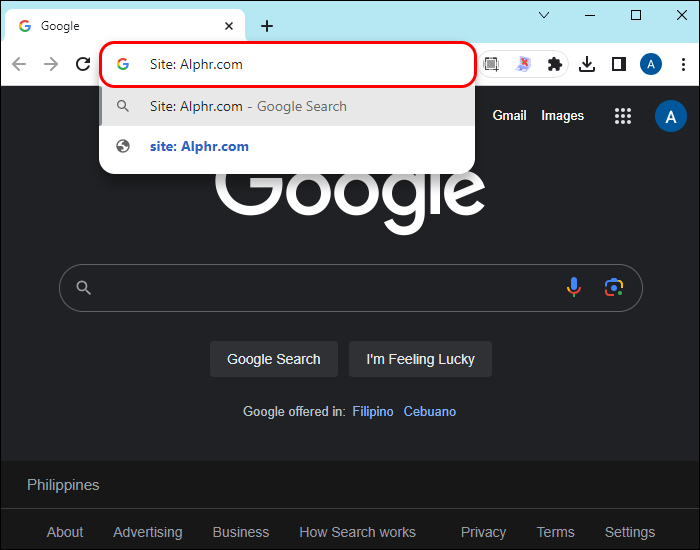
Task: Click the Google page search input box
Action: (x=350, y=288)
